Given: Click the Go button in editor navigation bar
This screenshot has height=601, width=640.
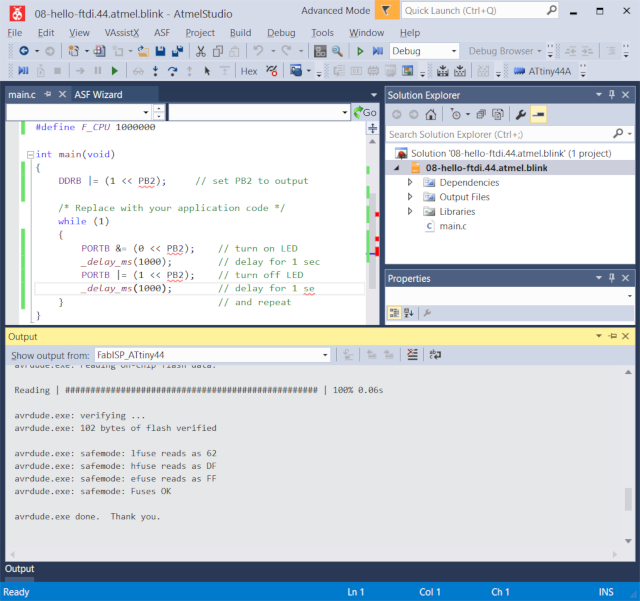Looking at the screenshot, I should click(365, 112).
